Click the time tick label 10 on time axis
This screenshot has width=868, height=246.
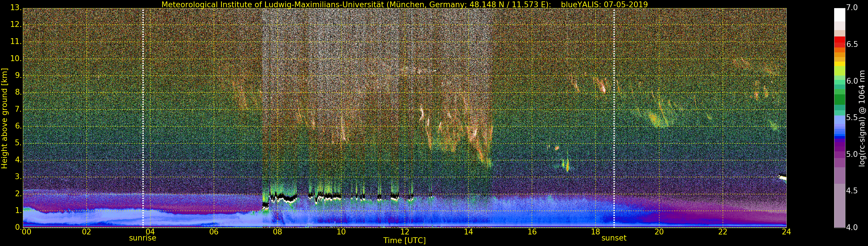(341, 232)
